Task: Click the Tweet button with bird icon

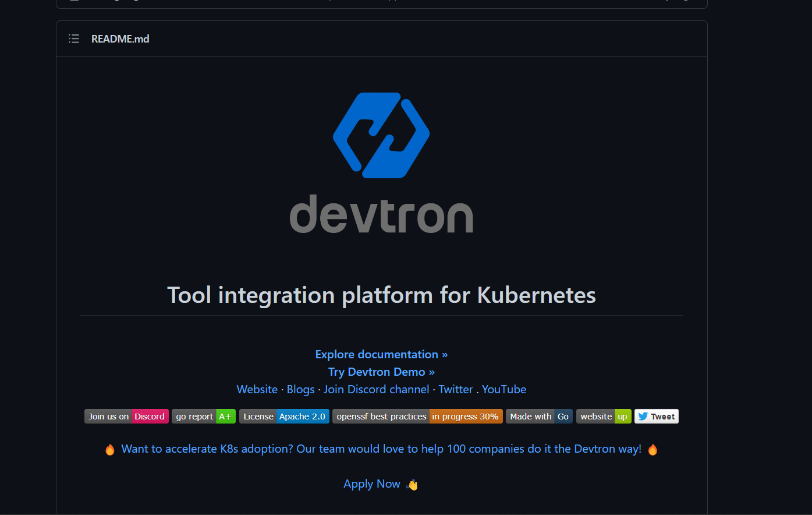Action: [657, 417]
